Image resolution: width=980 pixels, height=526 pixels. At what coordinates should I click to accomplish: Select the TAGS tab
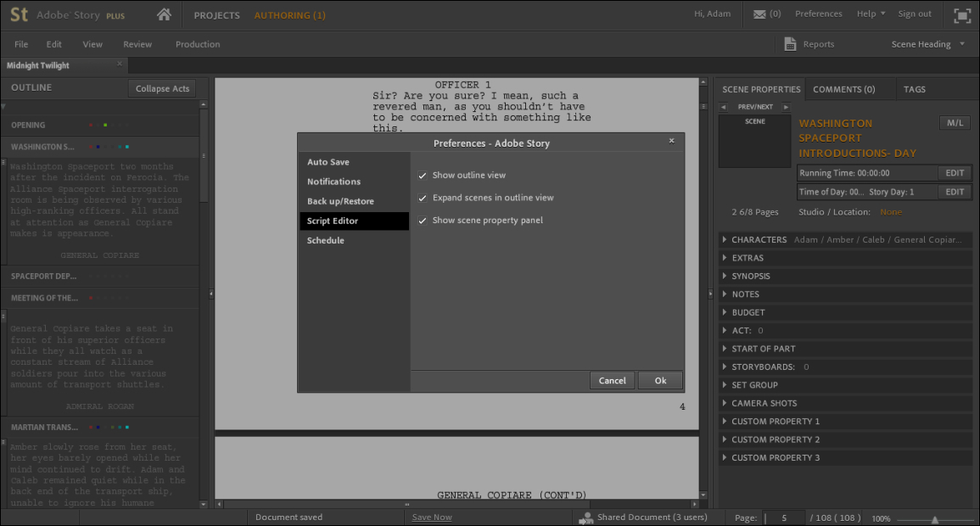point(915,89)
